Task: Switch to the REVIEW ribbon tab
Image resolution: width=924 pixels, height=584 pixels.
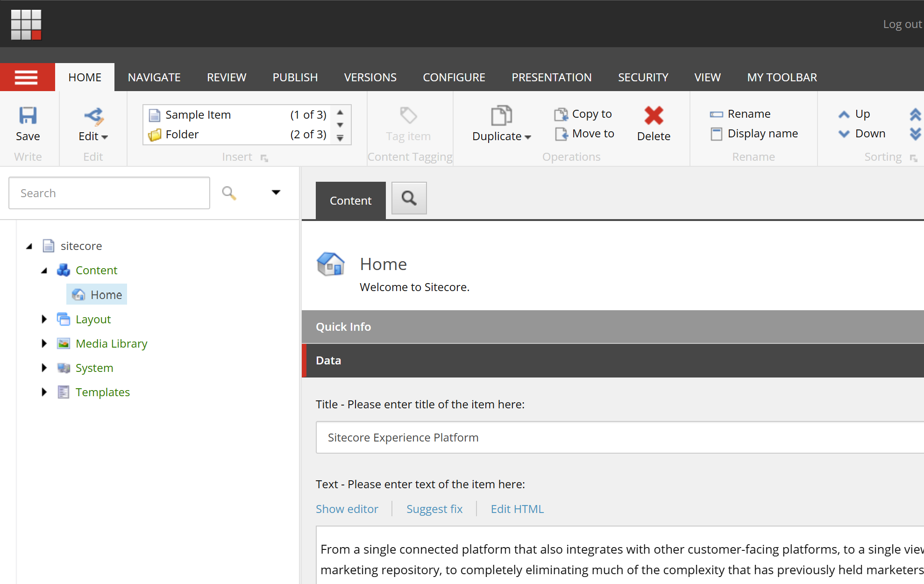Action: [227, 77]
